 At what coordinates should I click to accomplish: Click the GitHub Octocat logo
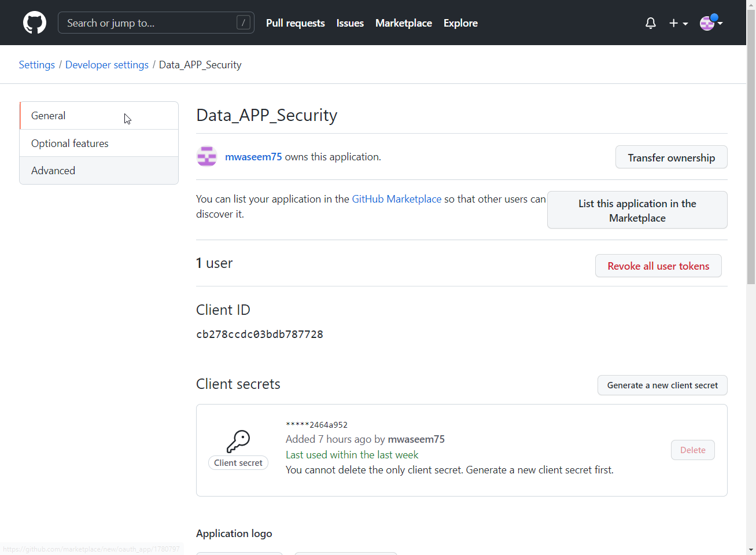click(35, 23)
